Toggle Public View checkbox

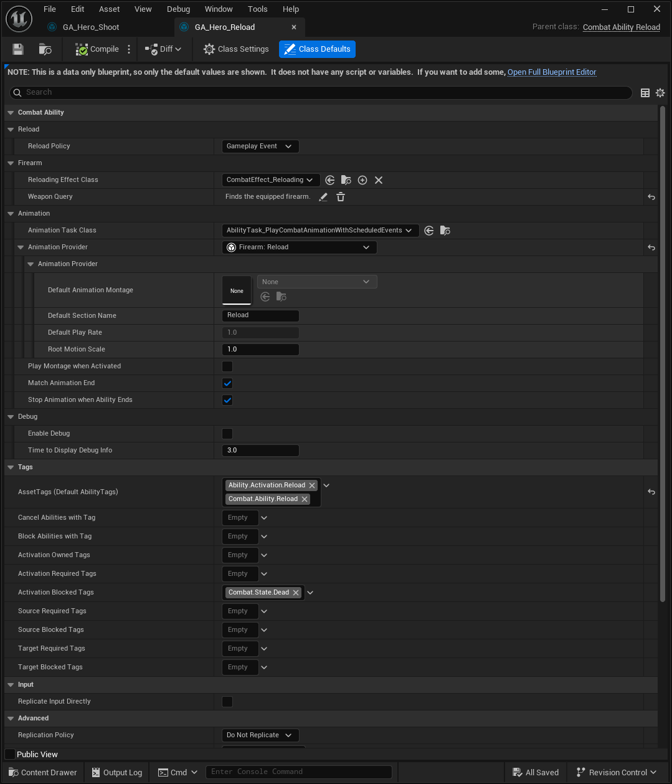[x=10, y=754]
